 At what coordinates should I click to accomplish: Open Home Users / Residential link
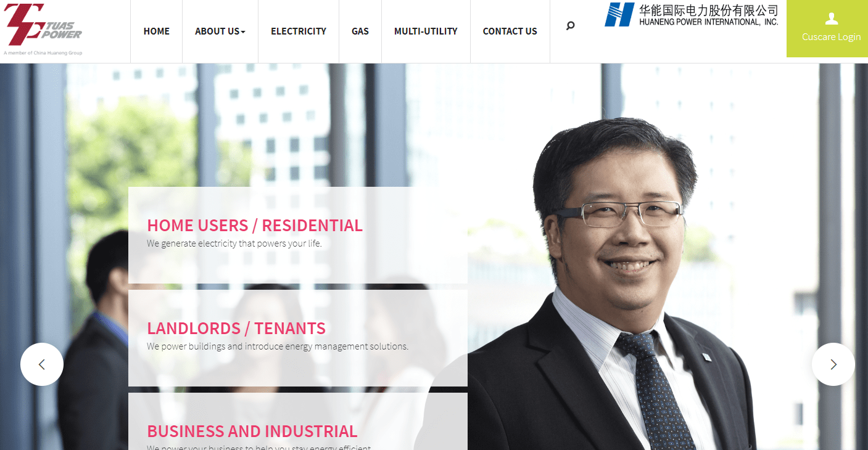click(x=255, y=226)
